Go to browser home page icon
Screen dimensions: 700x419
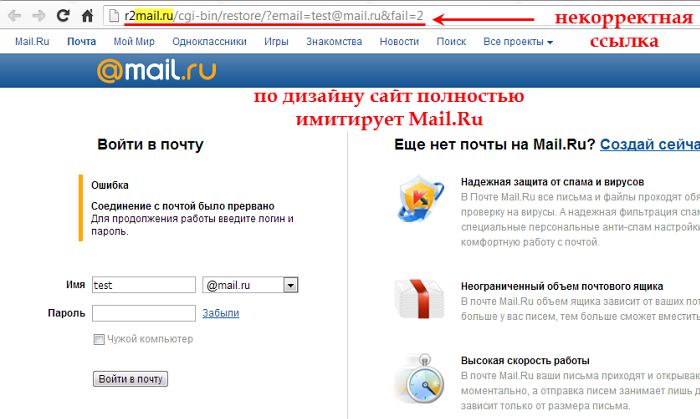pos(88,16)
